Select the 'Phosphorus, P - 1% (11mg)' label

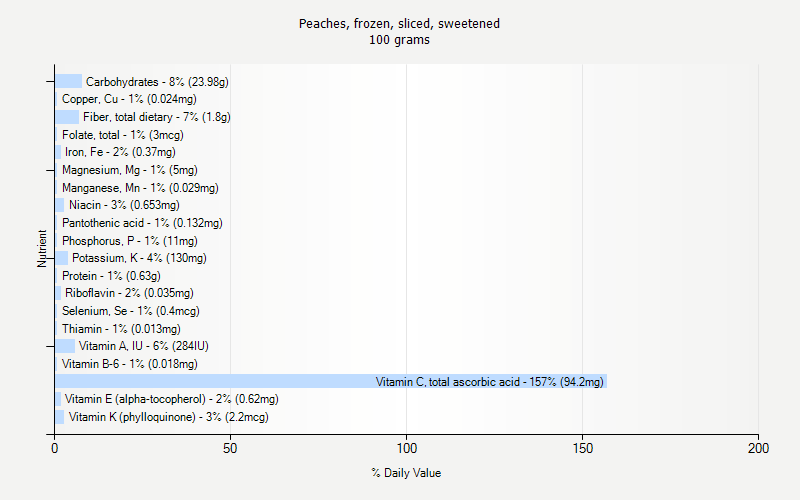coord(130,241)
